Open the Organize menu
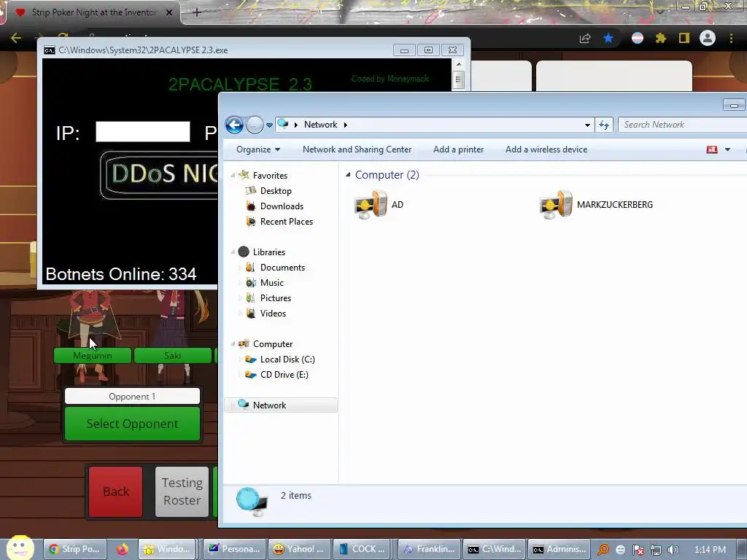 point(258,149)
